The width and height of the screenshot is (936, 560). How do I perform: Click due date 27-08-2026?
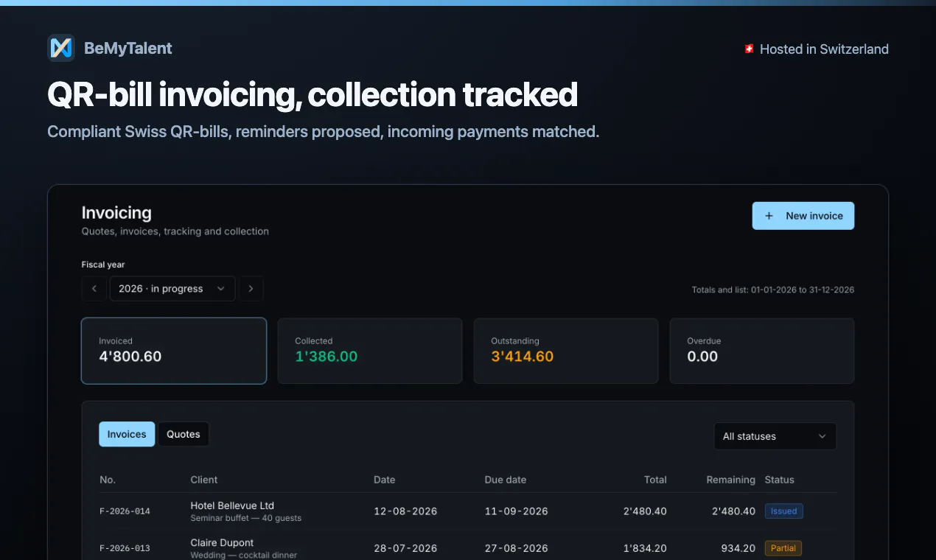pos(517,548)
